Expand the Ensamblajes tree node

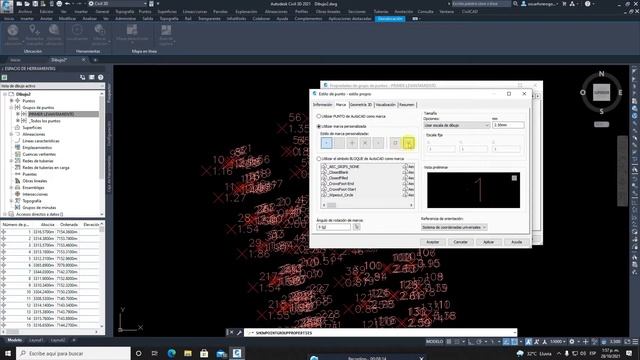pyautogui.click(x=11, y=188)
